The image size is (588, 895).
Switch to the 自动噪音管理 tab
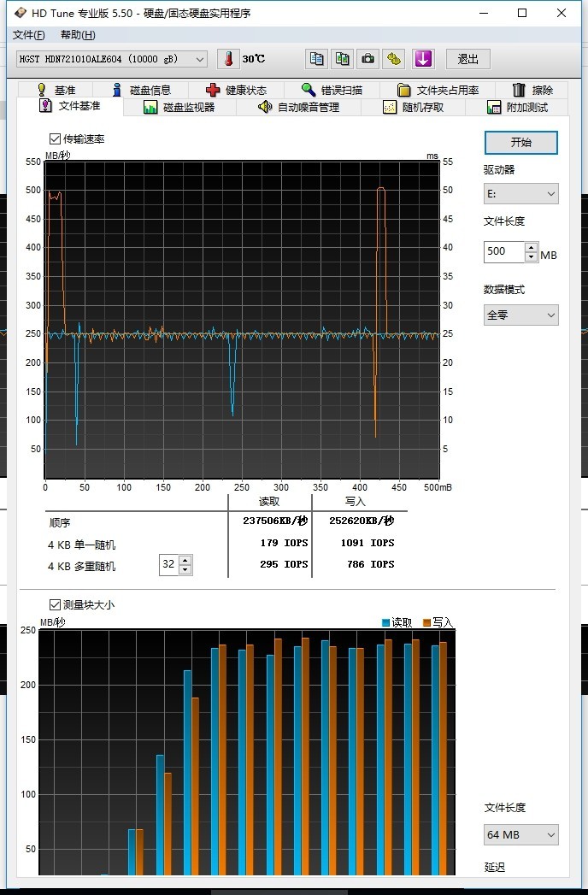(298, 107)
